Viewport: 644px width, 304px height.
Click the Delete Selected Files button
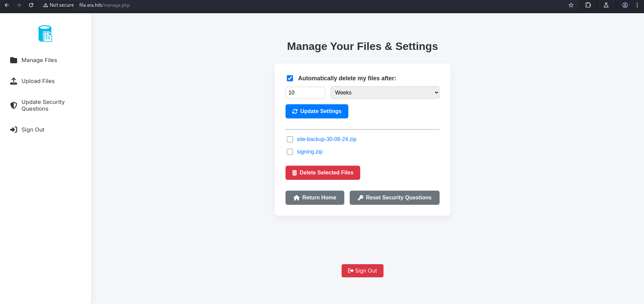[323, 173]
